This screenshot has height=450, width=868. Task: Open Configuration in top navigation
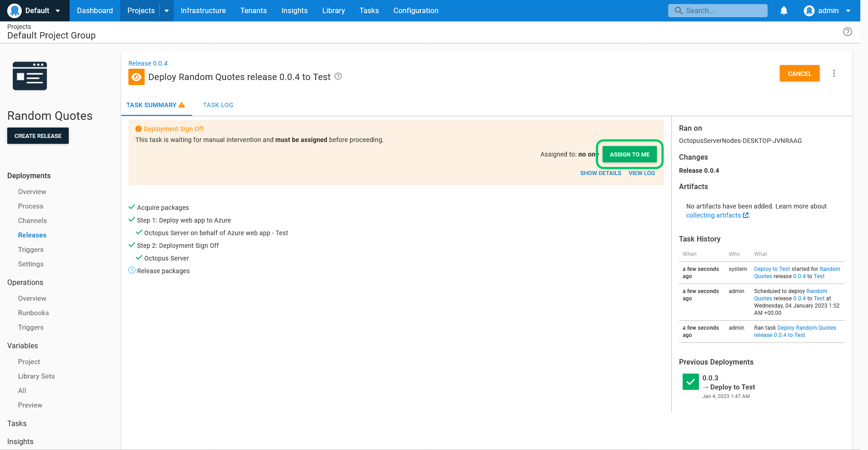click(x=416, y=10)
